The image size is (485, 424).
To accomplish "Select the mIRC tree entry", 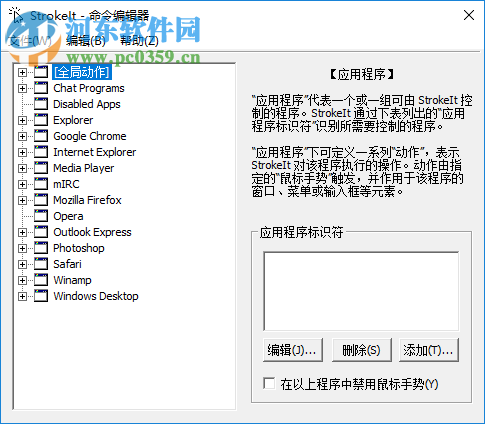I will [66, 184].
